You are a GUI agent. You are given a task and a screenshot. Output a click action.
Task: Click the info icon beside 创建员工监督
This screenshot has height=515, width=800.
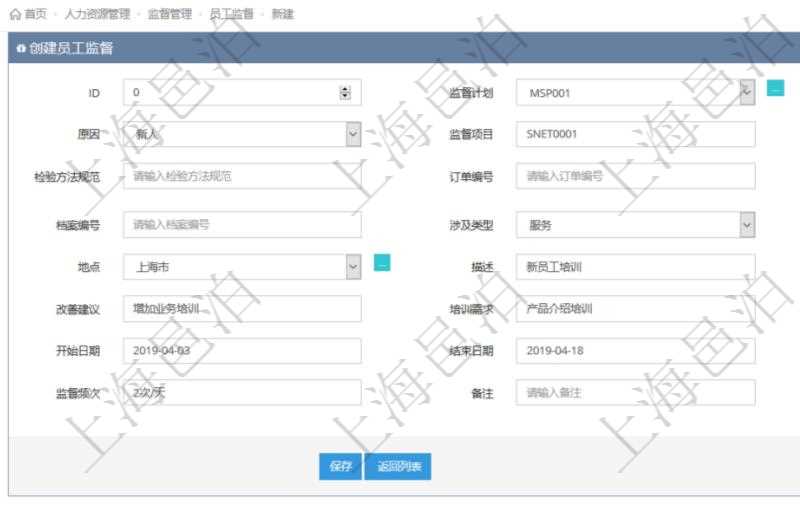[21, 48]
